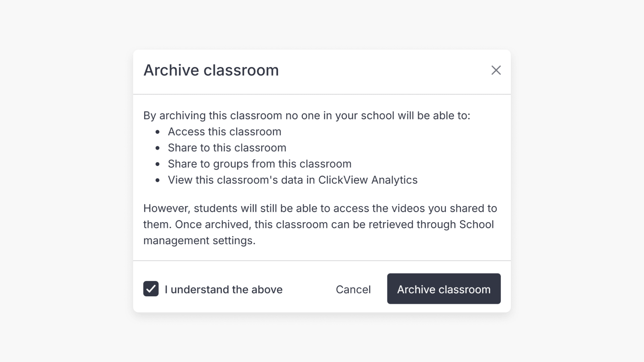This screenshot has height=362, width=644.
Task: Select the 'Share to this classroom' bullet
Action: pos(227,147)
